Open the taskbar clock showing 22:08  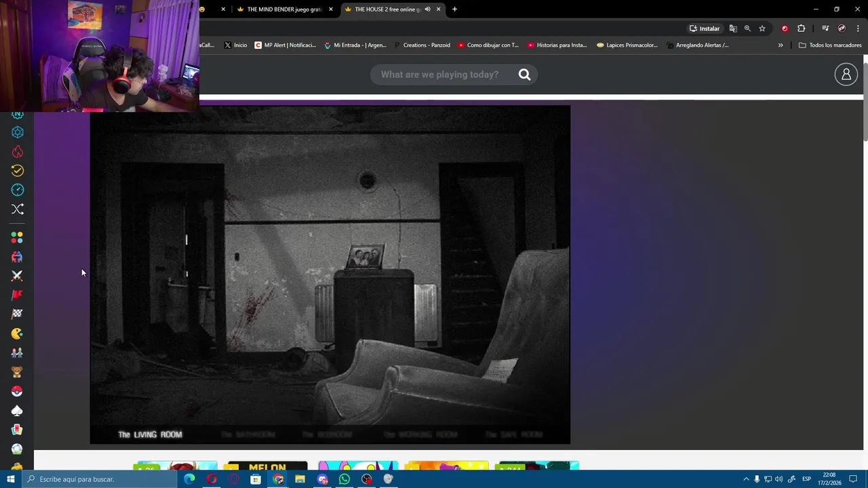(x=829, y=479)
